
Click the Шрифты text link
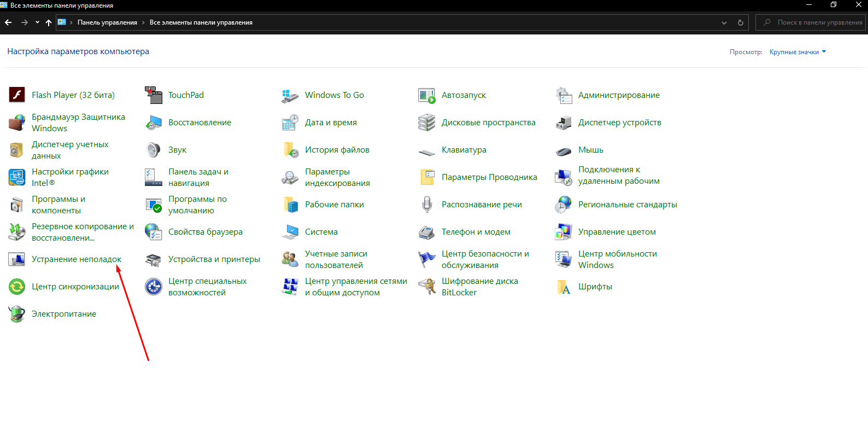point(595,287)
